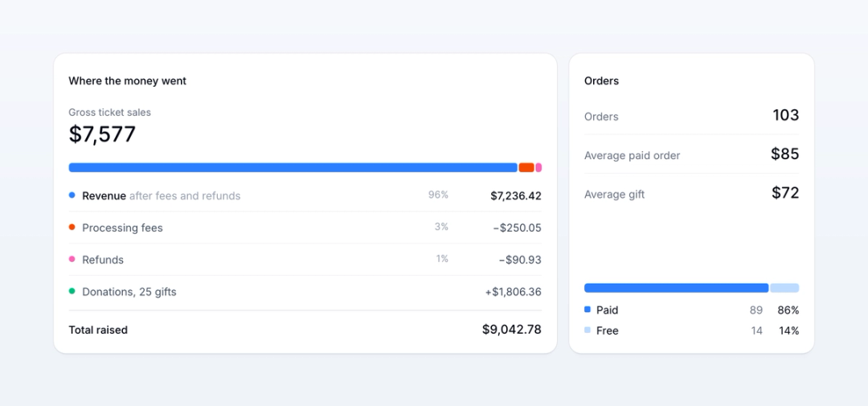Click the +$1,806.36 donations amount
This screenshot has width=868, height=406.
pyautogui.click(x=513, y=292)
